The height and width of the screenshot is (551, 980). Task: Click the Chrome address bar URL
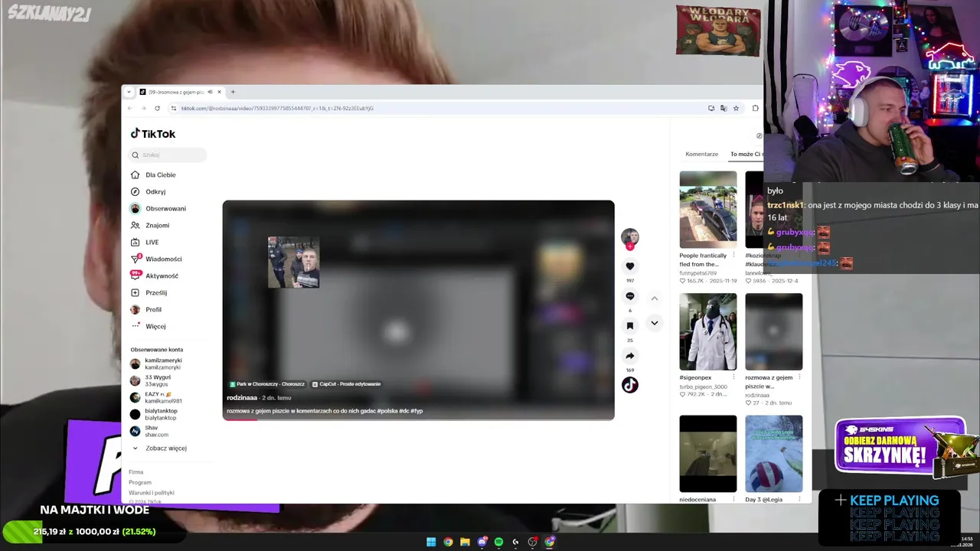pos(277,108)
